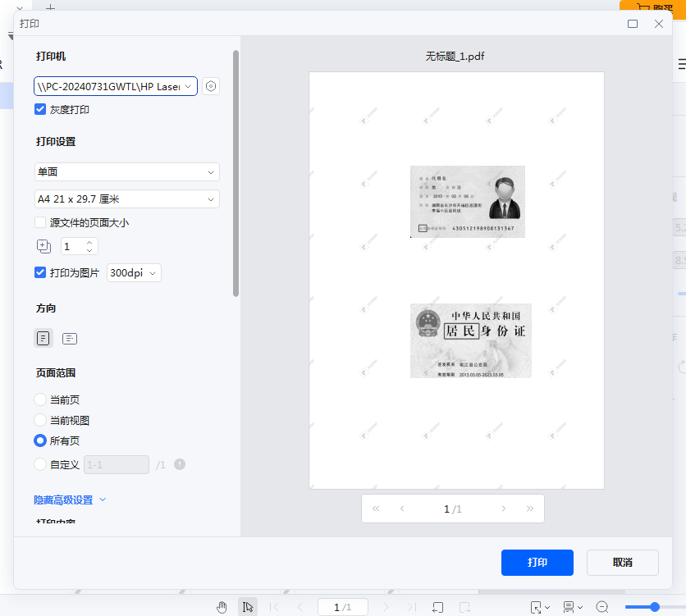
Task: Open the 单面 duplex printing dropdown
Action: [126, 171]
